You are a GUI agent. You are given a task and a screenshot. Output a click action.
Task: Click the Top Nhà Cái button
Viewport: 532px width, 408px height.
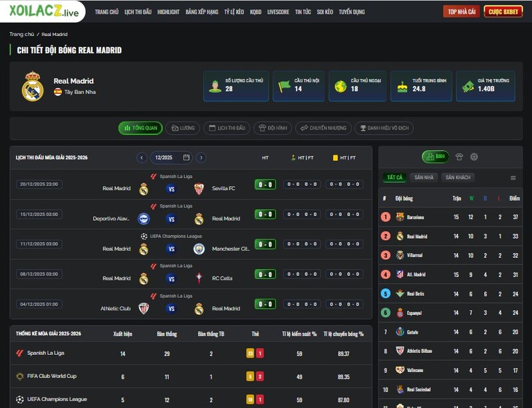click(462, 11)
